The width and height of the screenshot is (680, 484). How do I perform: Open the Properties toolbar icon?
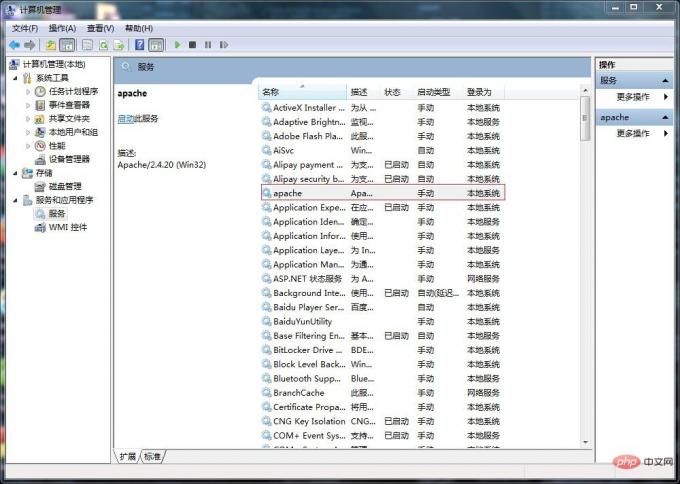[88, 45]
